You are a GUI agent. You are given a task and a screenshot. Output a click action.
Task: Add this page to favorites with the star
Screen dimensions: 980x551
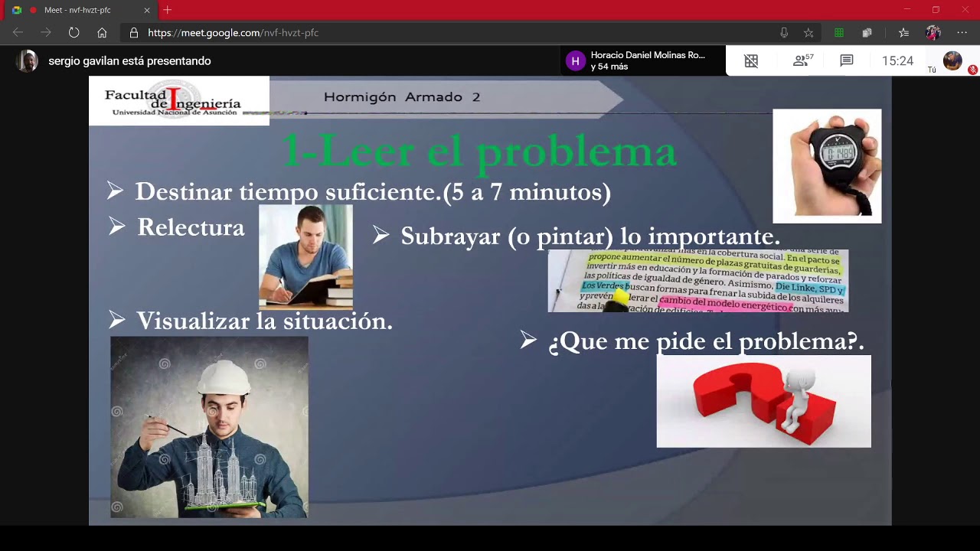click(808, 33)
